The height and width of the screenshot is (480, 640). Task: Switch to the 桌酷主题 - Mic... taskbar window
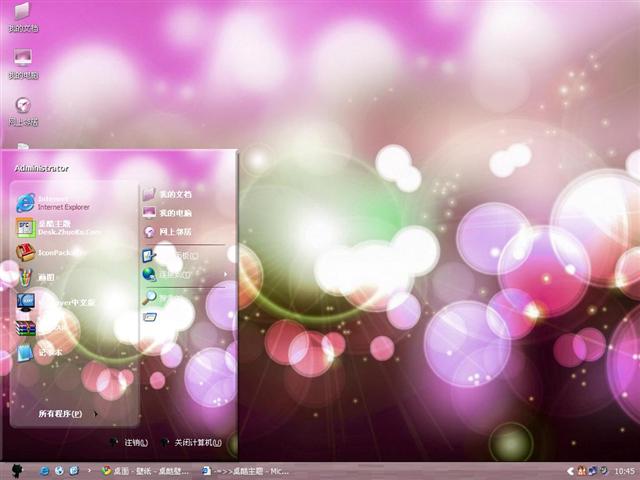(246, 471)
